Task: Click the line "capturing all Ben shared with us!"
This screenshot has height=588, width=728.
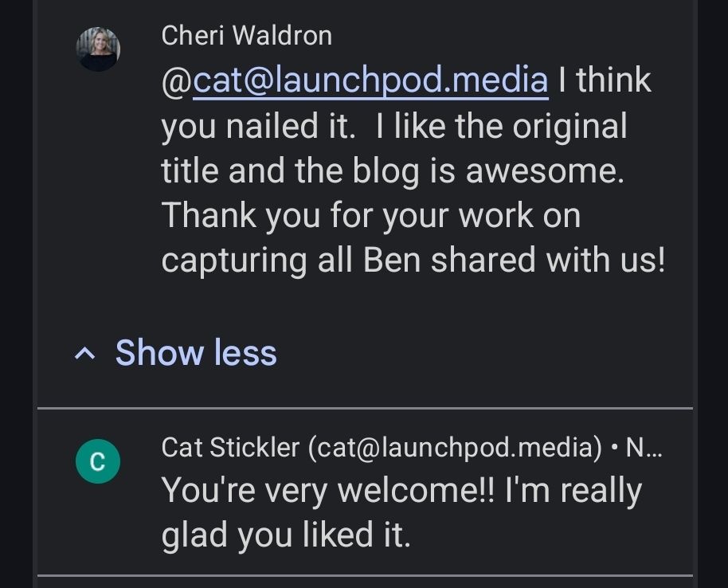Action: [x=412, y=261]
